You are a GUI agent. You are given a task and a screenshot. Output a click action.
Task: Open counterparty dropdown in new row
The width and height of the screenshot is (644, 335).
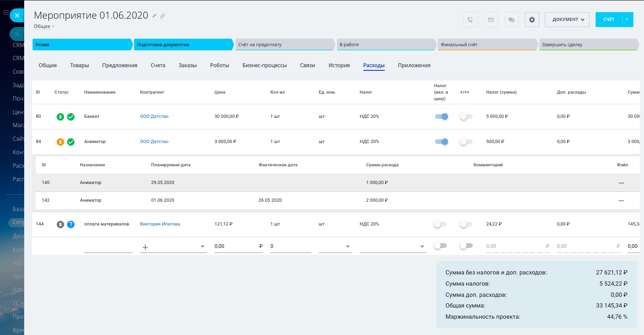click(x=202, y=246)
